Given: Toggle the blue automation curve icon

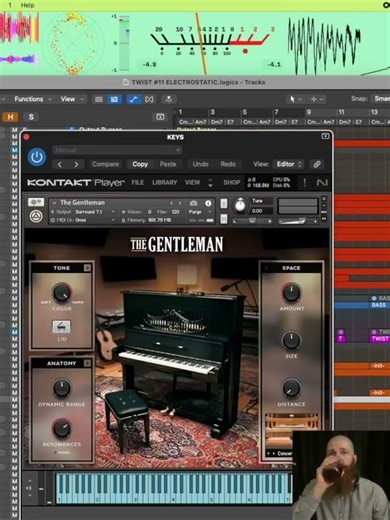Looking at the screenshot, I should coord(133,99).
